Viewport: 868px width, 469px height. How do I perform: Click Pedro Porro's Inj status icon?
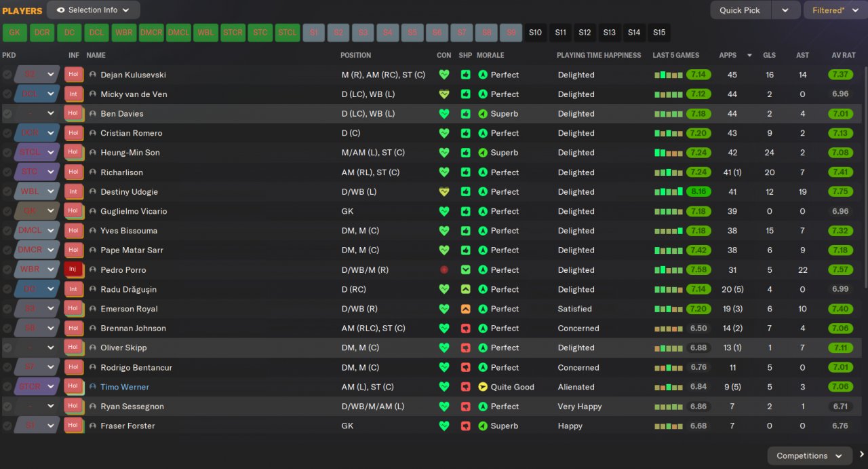[73, 270]
